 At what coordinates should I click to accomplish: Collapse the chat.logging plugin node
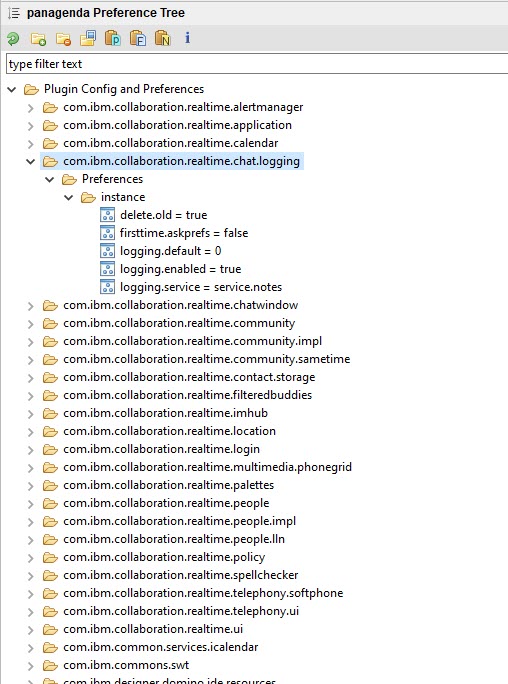coord(31,161)
